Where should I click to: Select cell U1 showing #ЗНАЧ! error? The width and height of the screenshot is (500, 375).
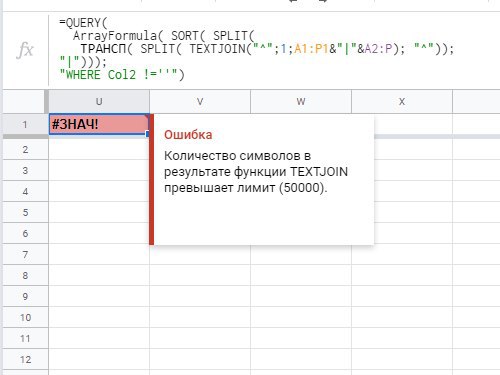pyautogui.click(x=99, y=124)
